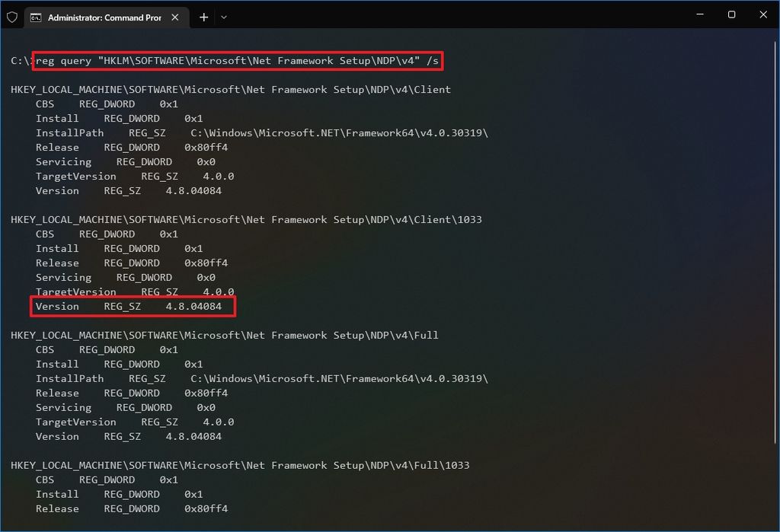Click the NDP\v4\Client\1033 registry key line

click(246, 220)
